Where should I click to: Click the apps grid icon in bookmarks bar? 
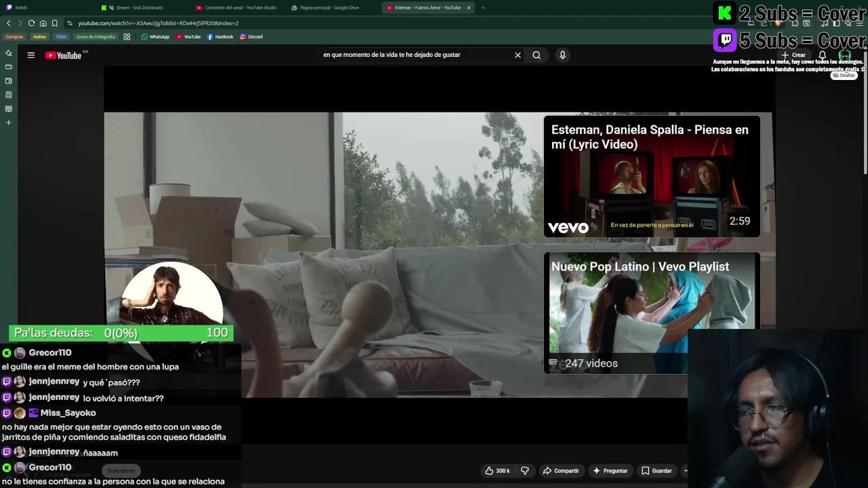pos(127,37)
